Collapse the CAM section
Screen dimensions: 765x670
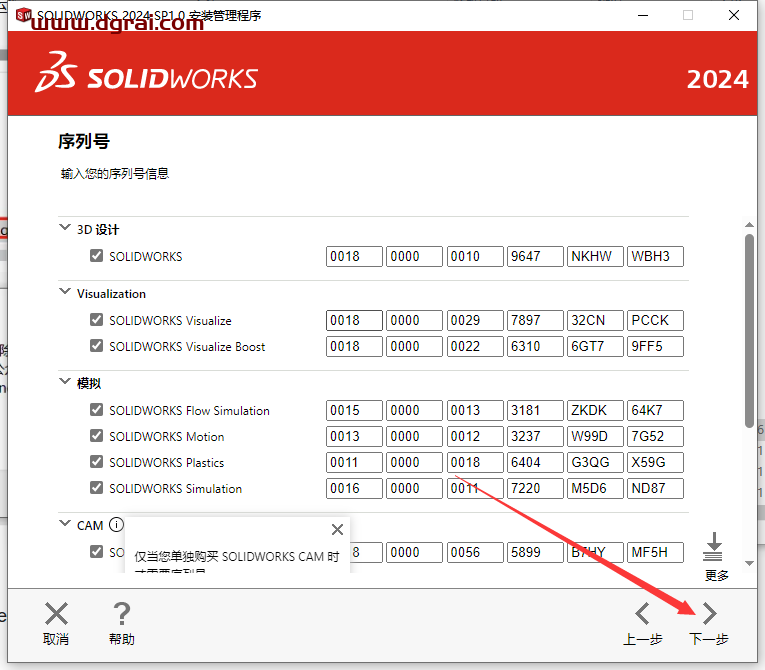point(64,523)
